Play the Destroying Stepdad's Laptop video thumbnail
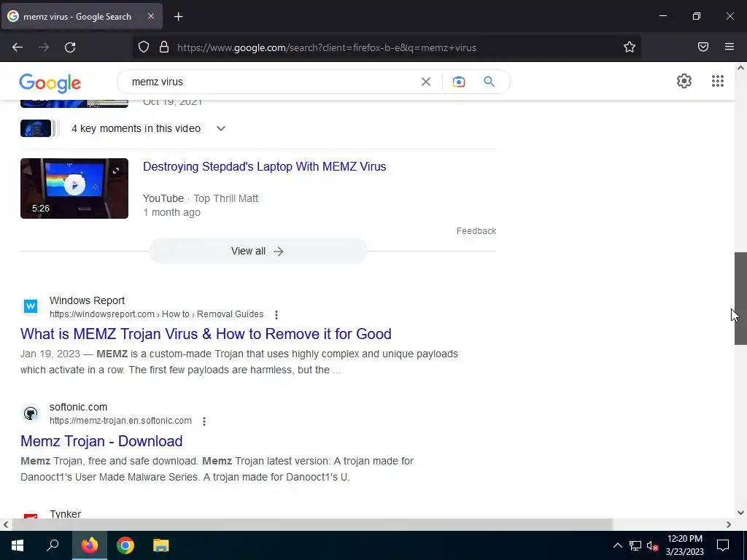The width and height of the screenshot is (747, 560). (74, 189)
